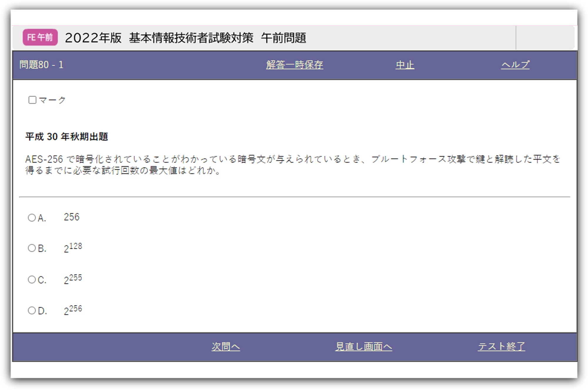
Task: Click the 中止 link
Action: pyautogui.click(x=405, y=65)
